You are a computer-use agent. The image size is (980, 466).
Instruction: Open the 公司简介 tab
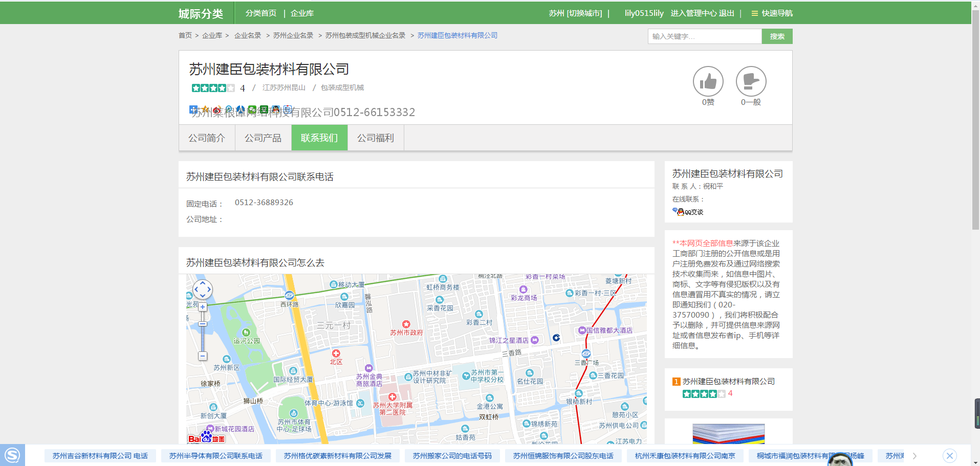207,138
